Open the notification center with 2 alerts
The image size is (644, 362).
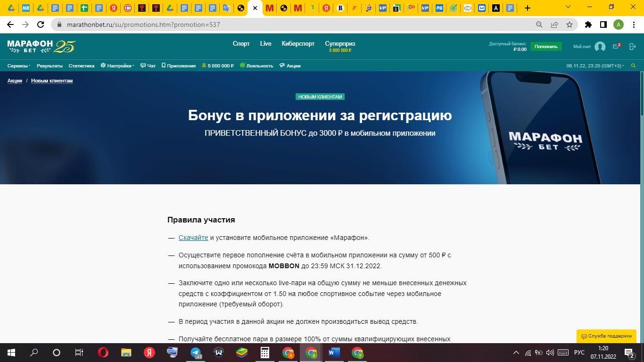[629, 352]
